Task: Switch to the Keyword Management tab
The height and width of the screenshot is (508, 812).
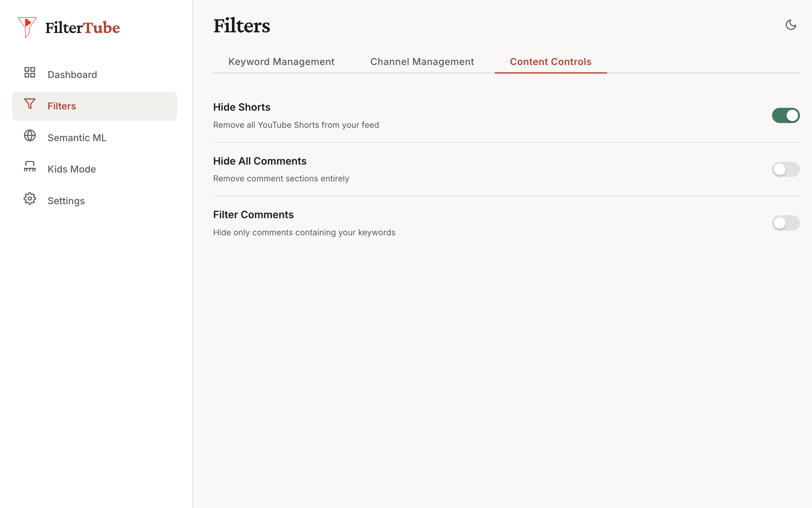Action: (281, 62)
